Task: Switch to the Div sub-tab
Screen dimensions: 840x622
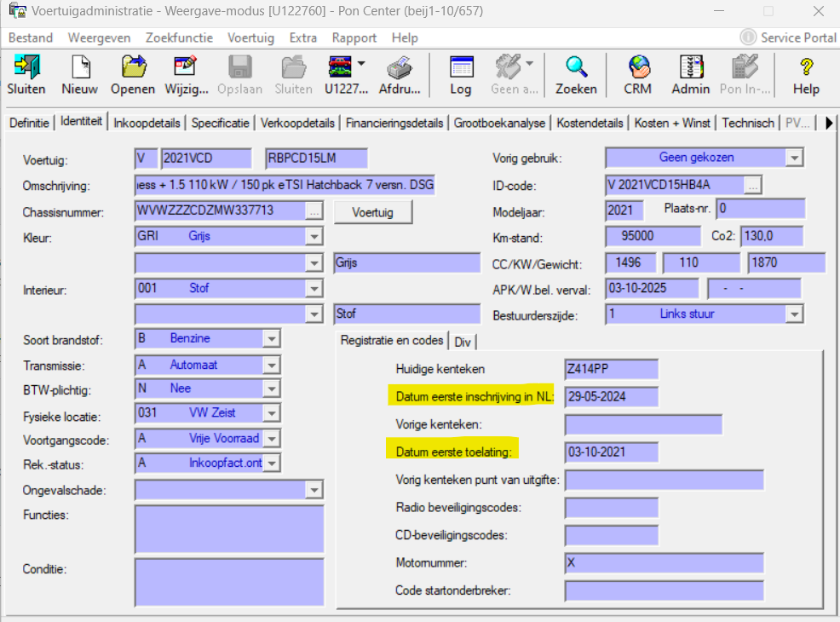Action: click(x=463, y=342)
